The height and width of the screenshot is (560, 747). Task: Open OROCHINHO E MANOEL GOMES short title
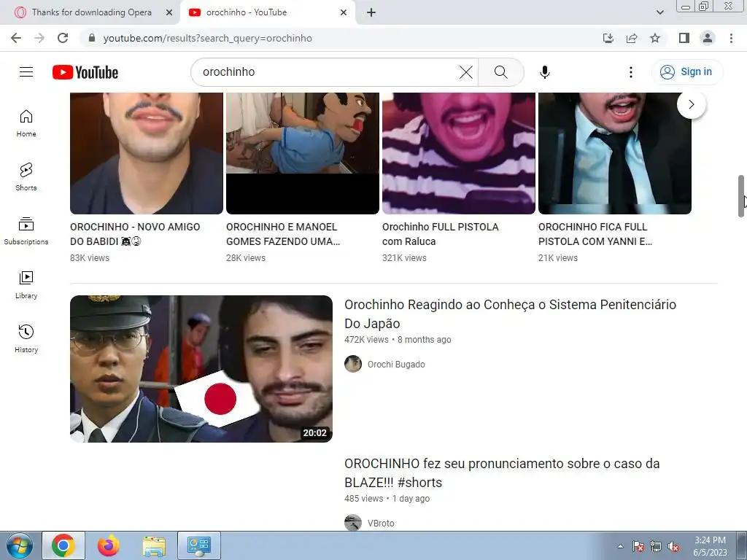click(283, 234)
